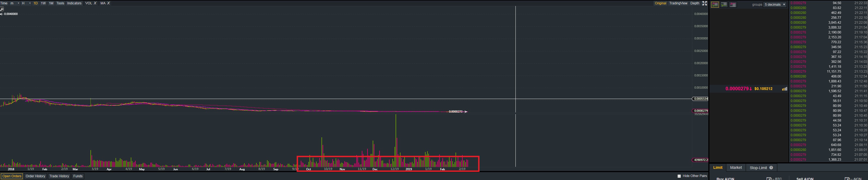
Task: Select the 1D chart interval
Action: coord(35,3)
